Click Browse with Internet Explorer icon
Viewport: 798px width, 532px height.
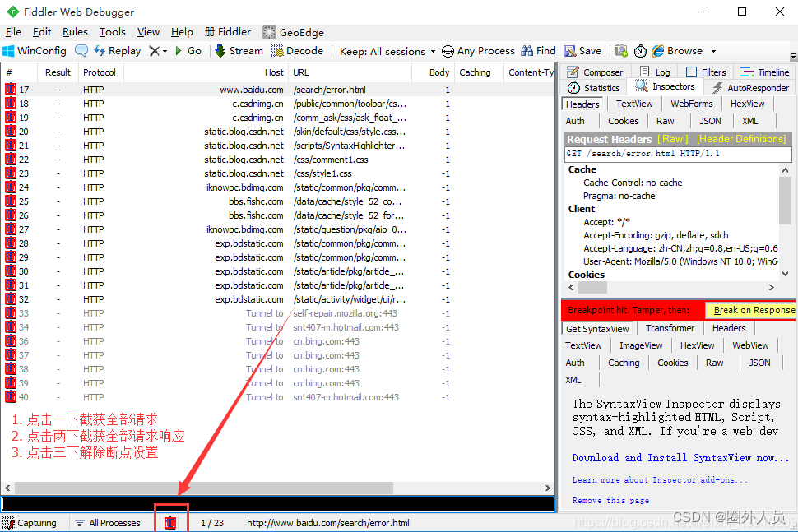click(x=677, y=51)
